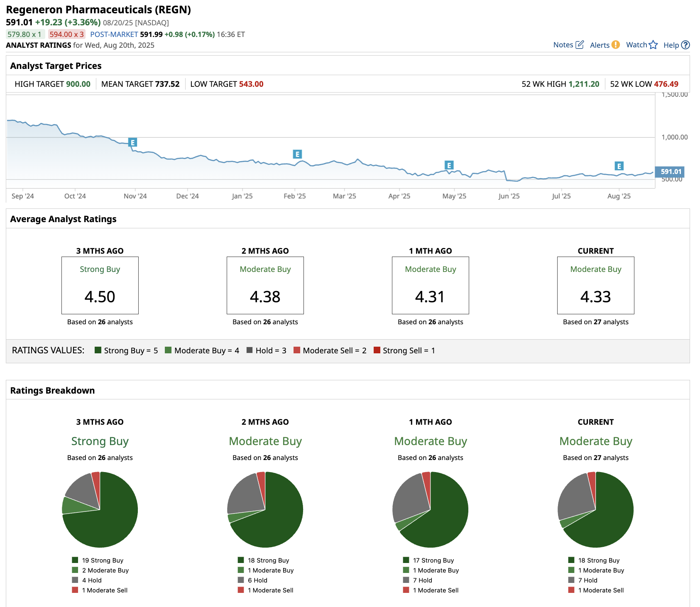Click the earnings marker near May '25
The width and height of the screenshot is (700, 607).
click(x=449, y=165)
